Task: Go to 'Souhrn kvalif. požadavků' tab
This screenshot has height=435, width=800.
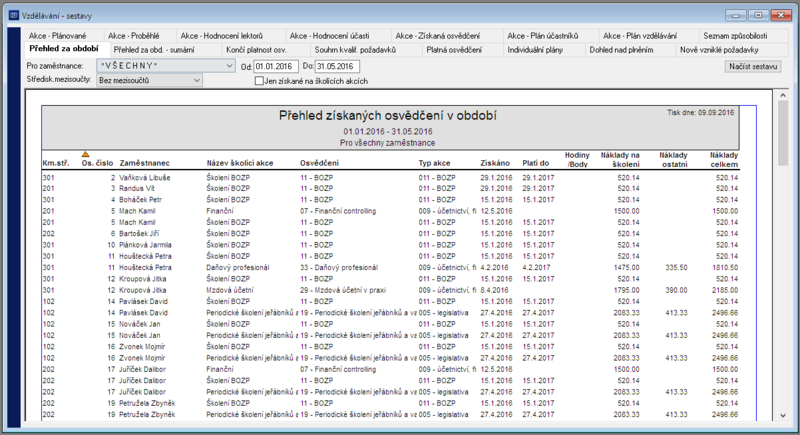Action: pyautogui.click(x=355, y=50)
